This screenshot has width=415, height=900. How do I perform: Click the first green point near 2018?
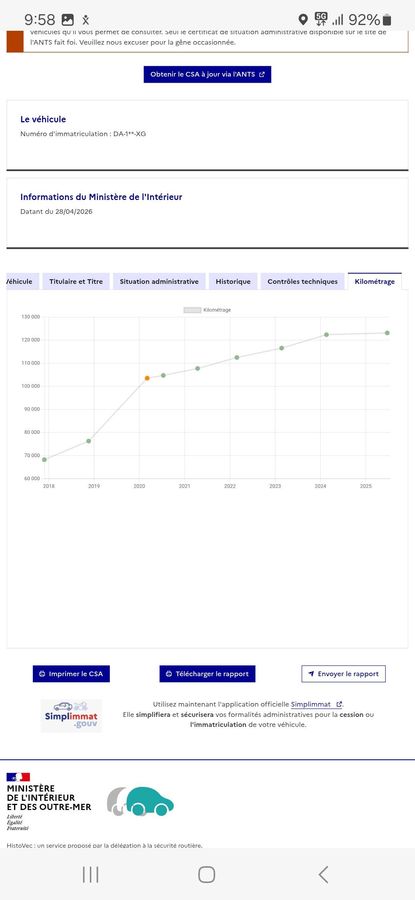coord(44,459)
